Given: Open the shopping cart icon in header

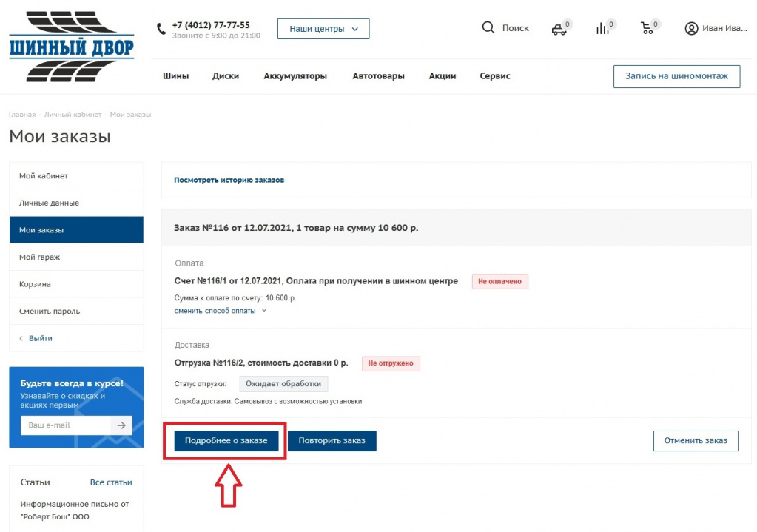Looking at the screenshot, I should pyautogui.click(x=647, y=29).
